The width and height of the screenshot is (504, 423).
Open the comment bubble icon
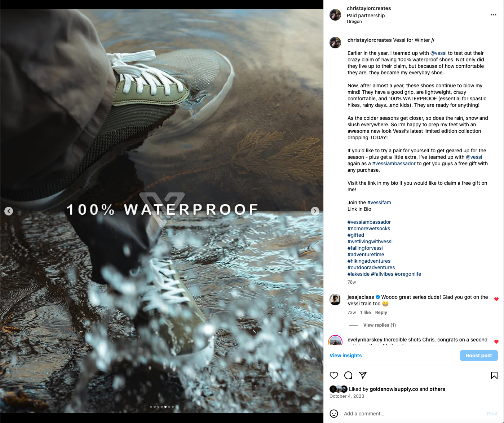(348, 375)
